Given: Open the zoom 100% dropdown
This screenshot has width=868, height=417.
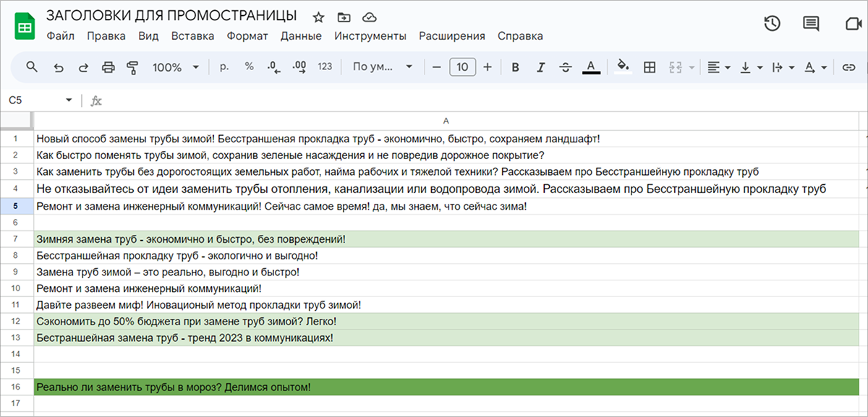Looking at the screenshot, I should tap(176, 67).
